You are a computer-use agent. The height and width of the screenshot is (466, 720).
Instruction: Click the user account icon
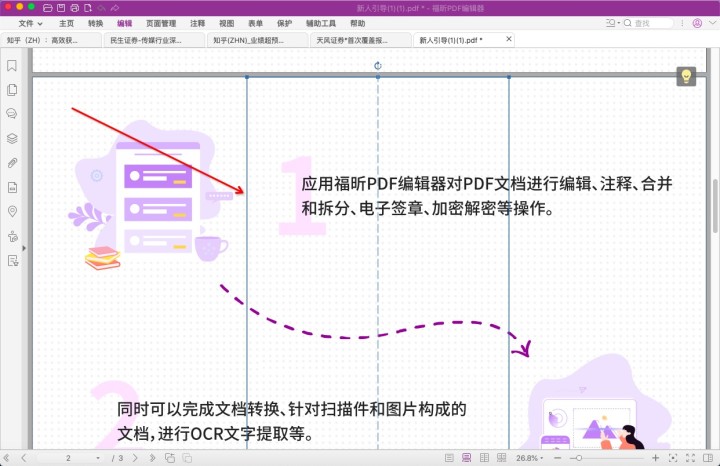(697, 22)
